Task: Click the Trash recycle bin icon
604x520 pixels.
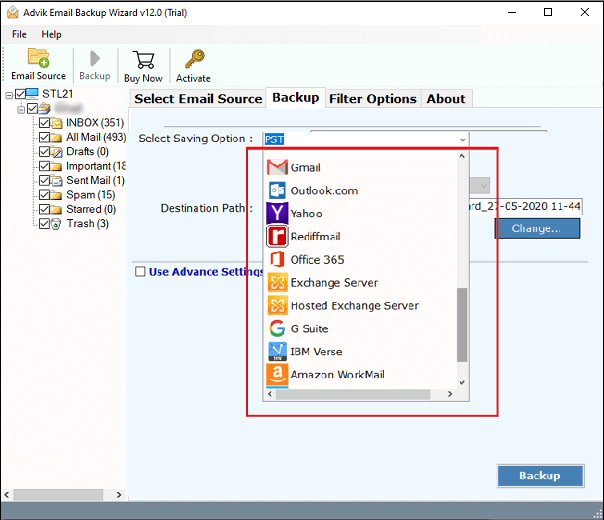Action: pos(56,224)
